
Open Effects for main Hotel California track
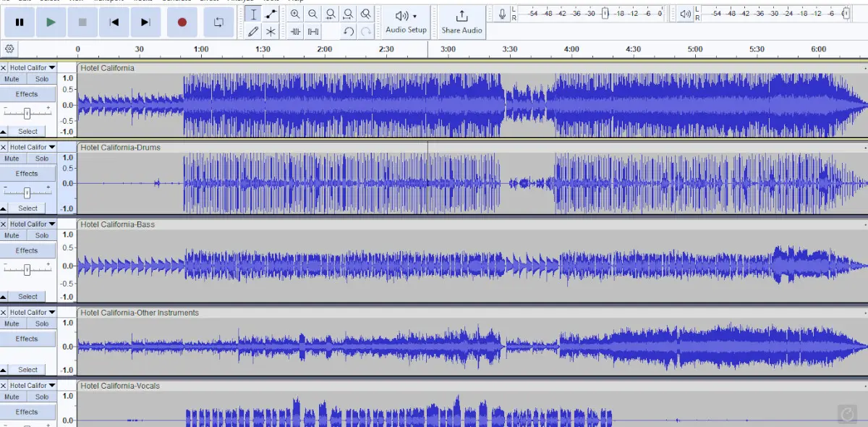[x=27, y=94]
